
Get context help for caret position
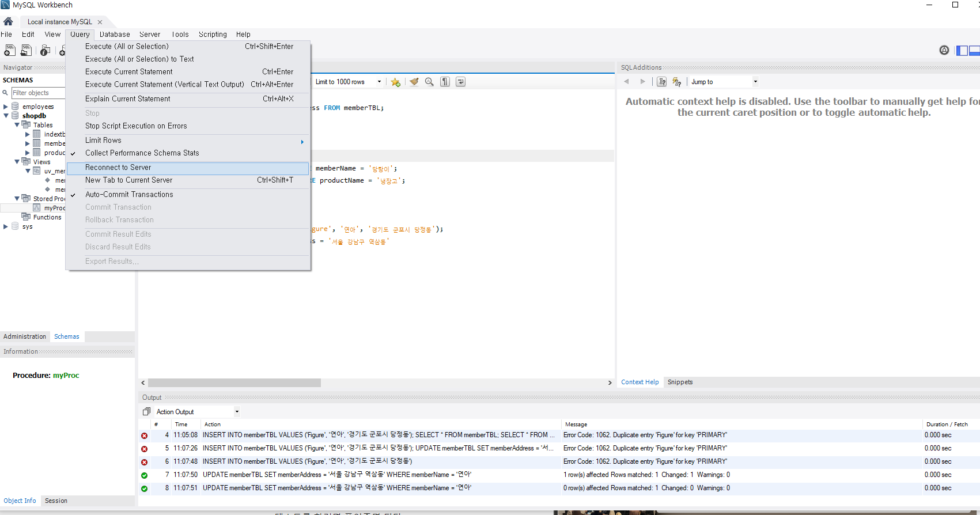pyautogui.click(x=662, y=82)
